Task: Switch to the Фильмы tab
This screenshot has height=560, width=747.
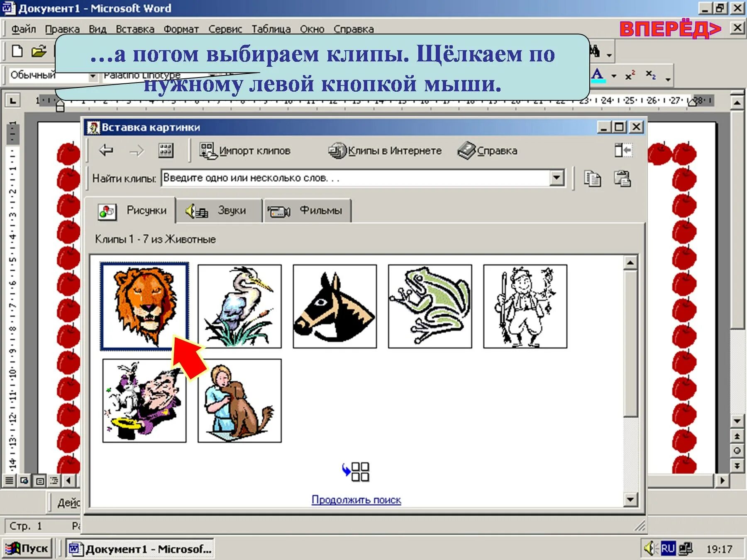Action: (x=308, y=211)
